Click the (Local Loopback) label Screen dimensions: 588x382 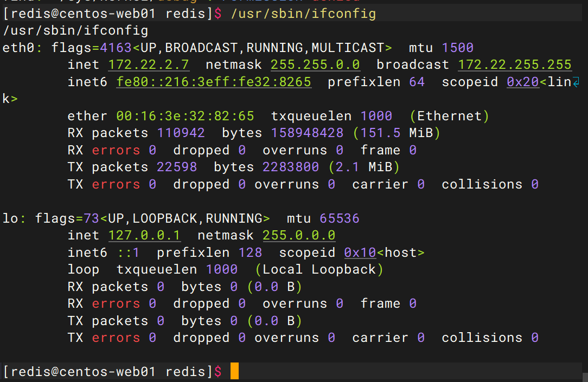tap(319, 269)
